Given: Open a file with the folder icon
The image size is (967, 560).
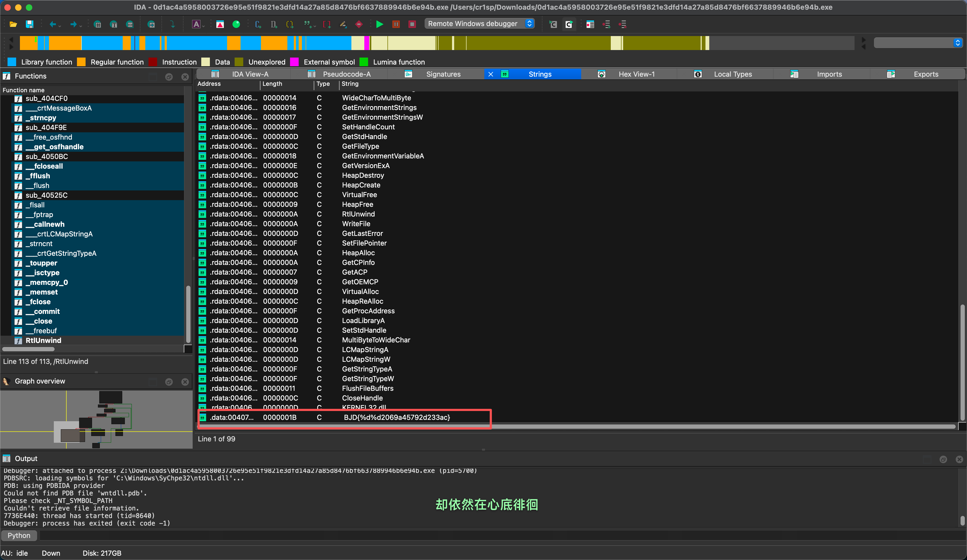Looking at the screenshot, I should [x=13, y=24].
